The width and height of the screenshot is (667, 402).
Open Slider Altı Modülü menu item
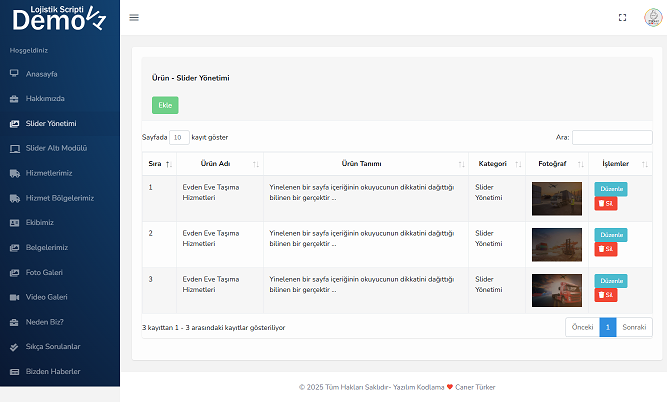click(x=63, y=148)
